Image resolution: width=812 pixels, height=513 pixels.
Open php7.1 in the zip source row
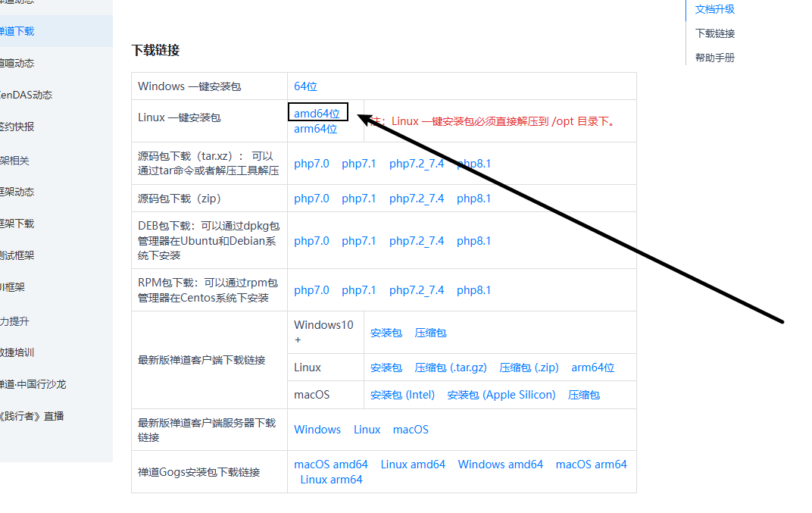pos(358,199)
